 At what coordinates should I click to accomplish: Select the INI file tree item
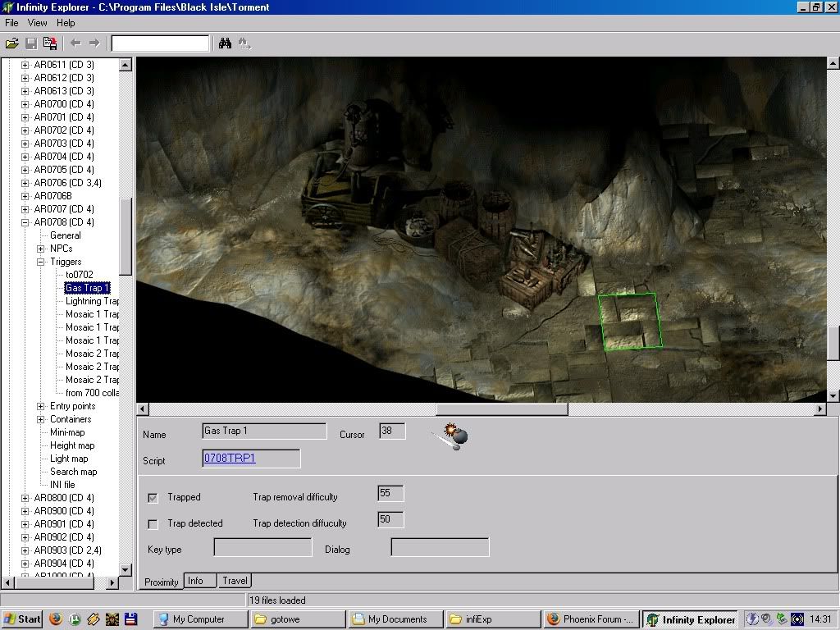(x=62, y=485)
